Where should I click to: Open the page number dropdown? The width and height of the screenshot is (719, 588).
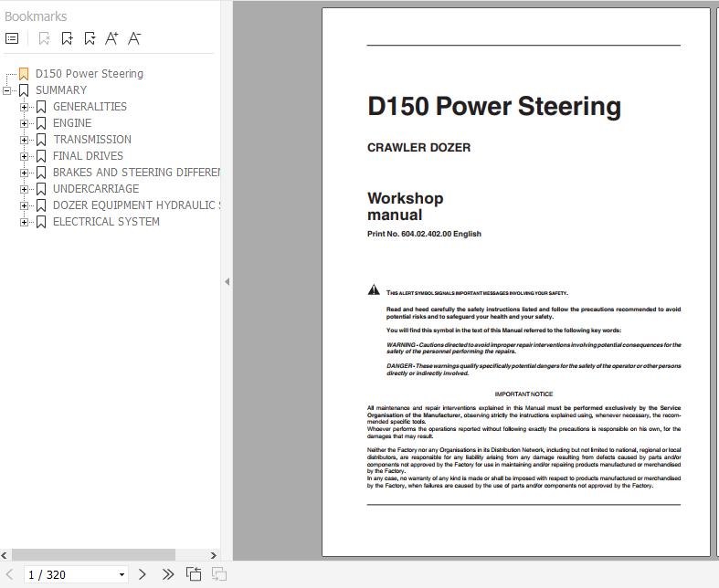point(122,574)
